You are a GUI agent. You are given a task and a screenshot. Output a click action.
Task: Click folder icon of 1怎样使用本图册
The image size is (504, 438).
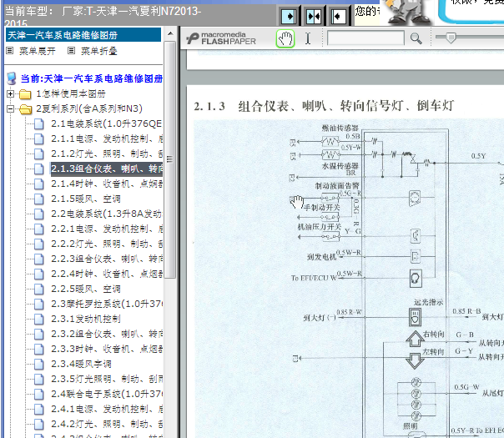(25, 94)
